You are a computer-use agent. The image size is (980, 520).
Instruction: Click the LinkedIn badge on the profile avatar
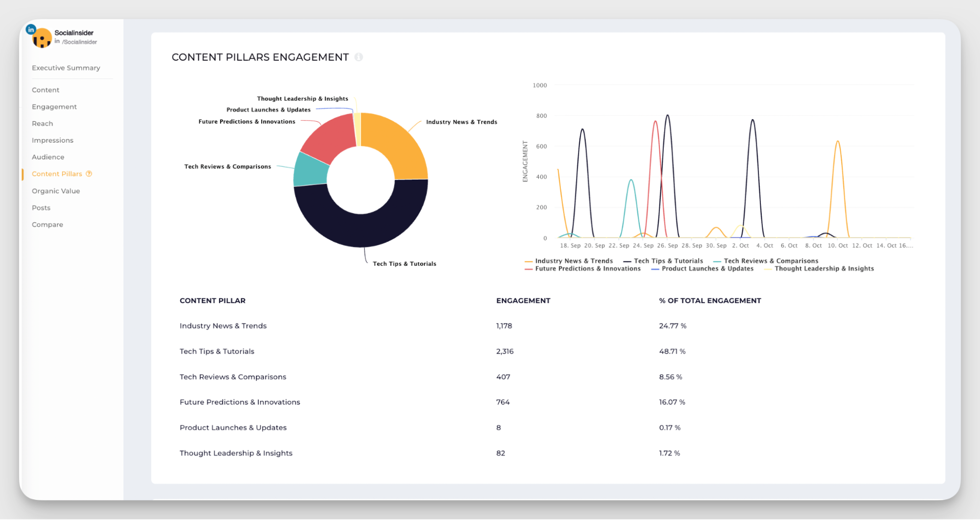tap(30, 29)
